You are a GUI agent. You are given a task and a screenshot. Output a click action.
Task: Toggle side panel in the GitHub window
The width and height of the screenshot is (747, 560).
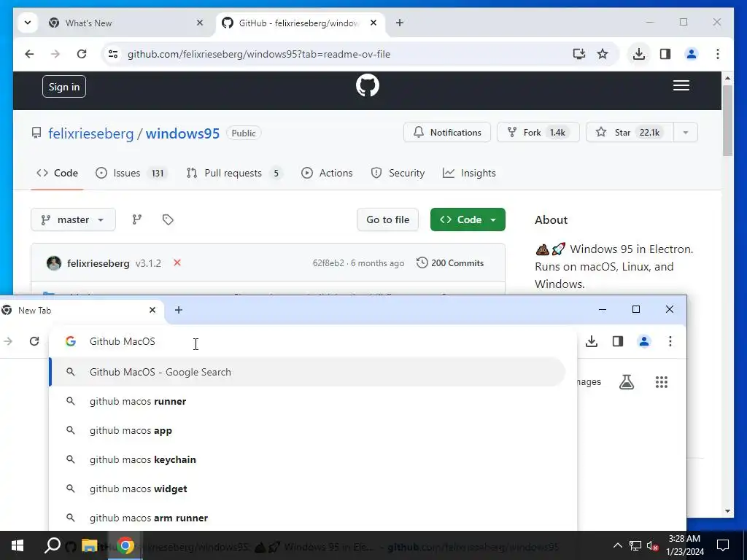tap(665, 54)
